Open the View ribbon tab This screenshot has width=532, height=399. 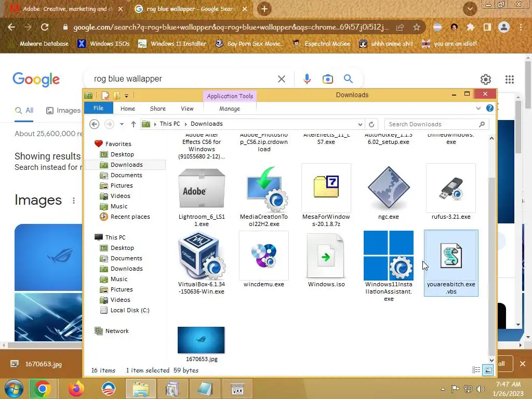pyautogui.click(x=187, y=109)
